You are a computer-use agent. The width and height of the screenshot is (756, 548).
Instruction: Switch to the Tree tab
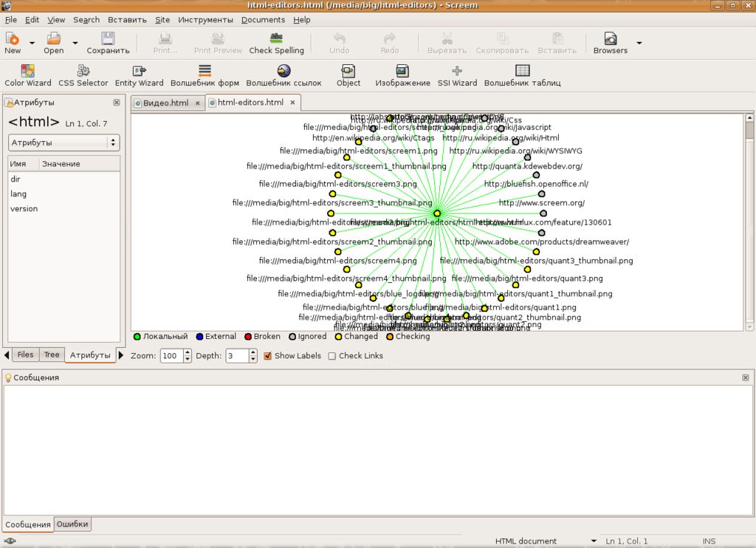[52, 355]
